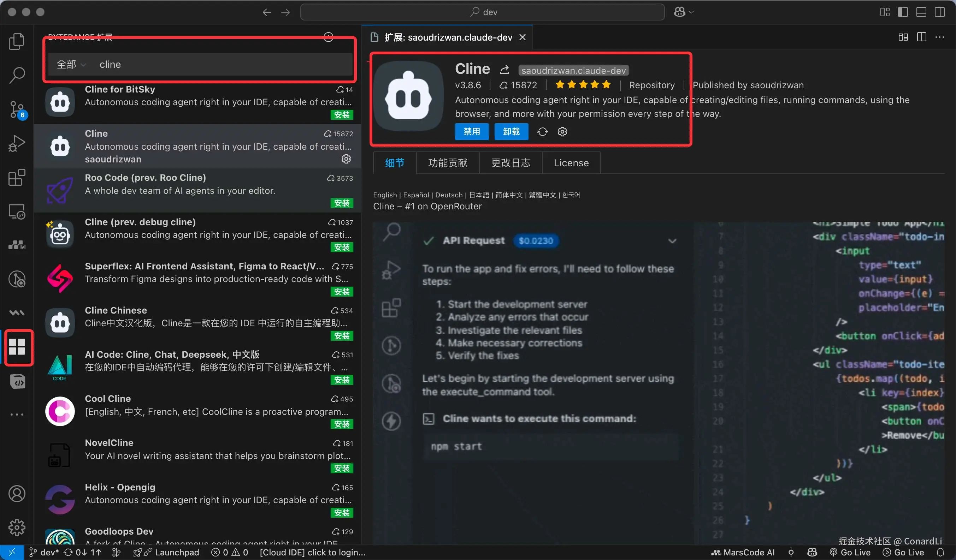The height and width of the screenshot is (560, 956).
Task: Click the notifications bell in status bar
Action: [940, 552]
